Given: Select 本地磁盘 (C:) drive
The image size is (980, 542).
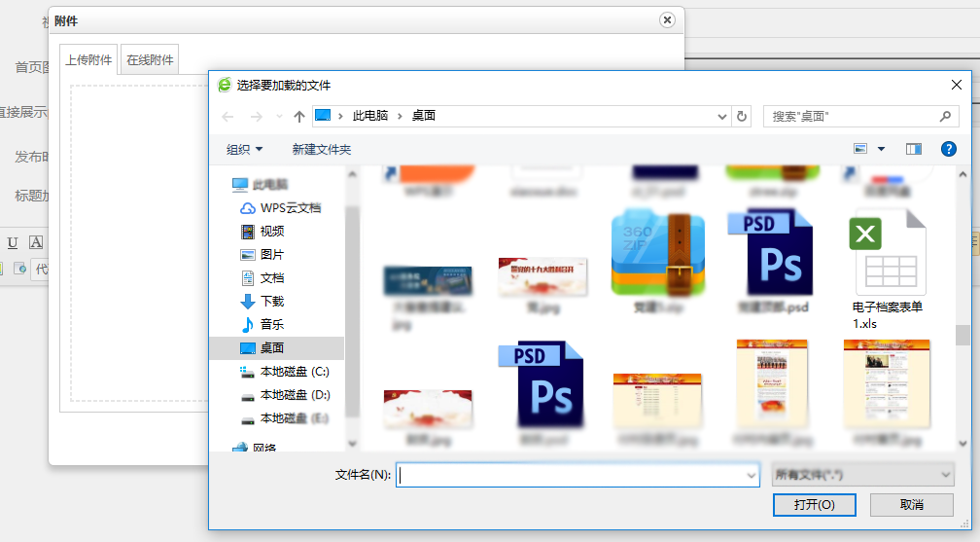Looking at the screenshot, I should (295, 371).
